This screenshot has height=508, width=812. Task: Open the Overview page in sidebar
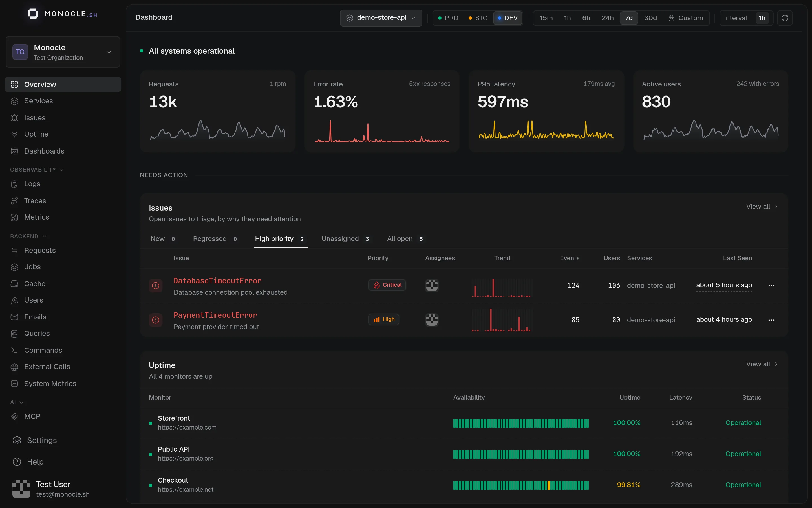click(x=63, y=84)
